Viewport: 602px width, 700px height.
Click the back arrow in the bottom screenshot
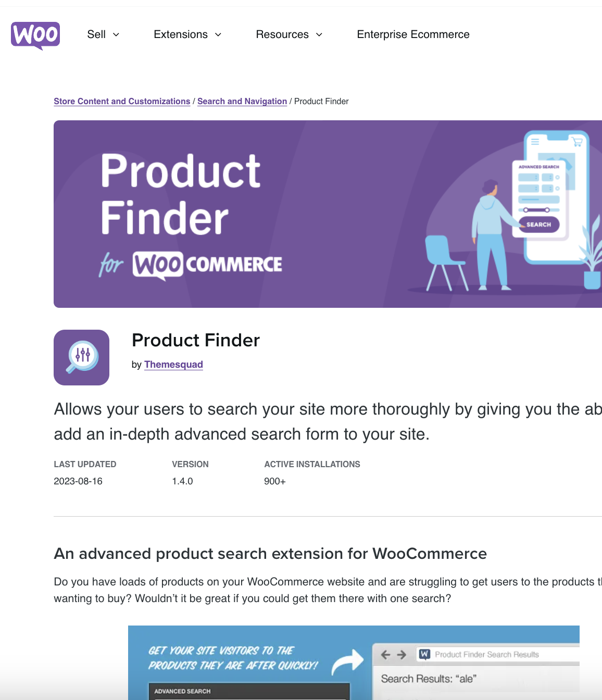[386, 654]
